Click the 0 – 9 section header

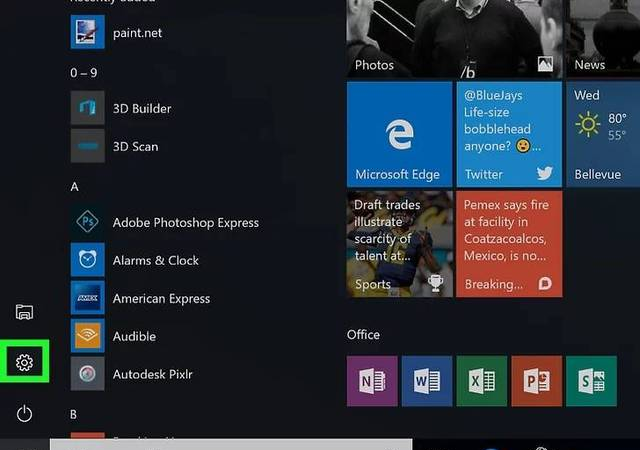coord(84,73)
